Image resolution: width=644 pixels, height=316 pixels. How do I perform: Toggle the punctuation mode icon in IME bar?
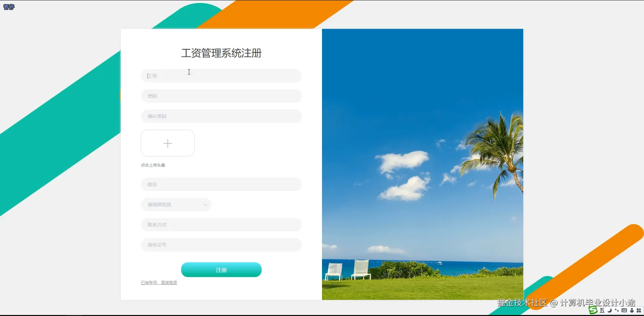(617, 310)
